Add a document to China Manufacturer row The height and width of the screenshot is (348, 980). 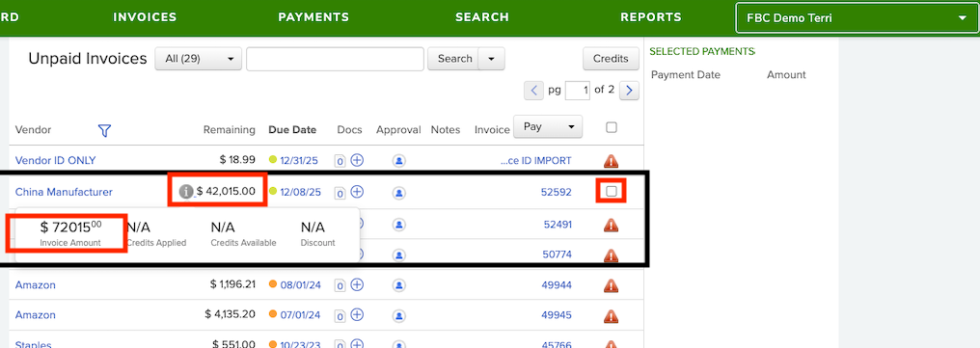coord(357,192)
